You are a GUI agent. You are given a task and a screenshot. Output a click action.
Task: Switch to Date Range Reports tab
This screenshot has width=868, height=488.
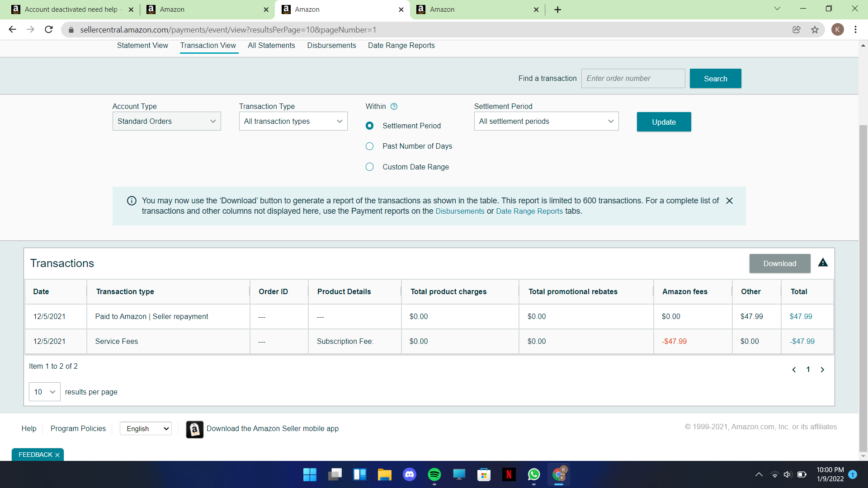pos(401,45)
